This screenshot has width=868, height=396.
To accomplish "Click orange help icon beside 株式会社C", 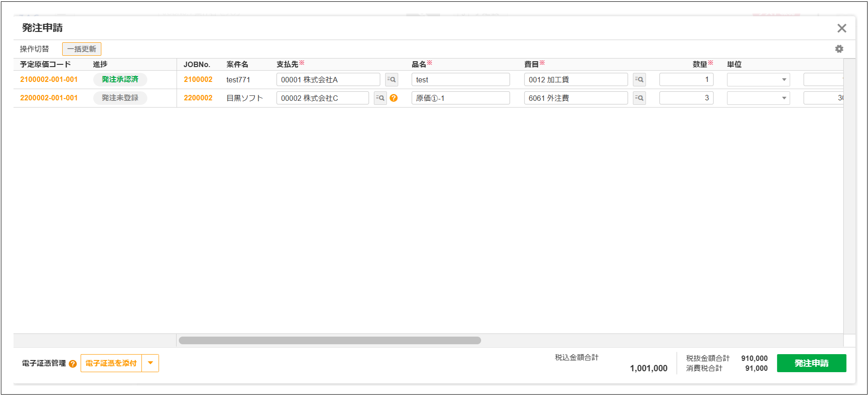I will [x=394, y=98].
